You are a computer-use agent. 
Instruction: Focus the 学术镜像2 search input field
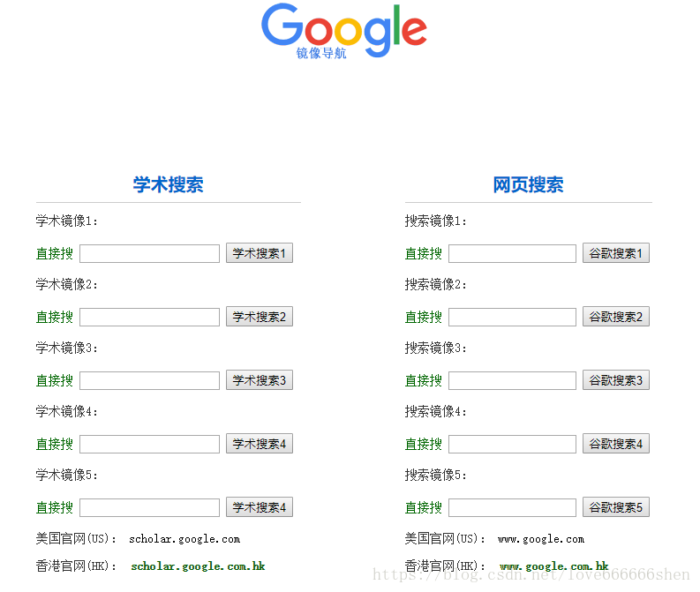pyautogui.click(x=149, y=318)
